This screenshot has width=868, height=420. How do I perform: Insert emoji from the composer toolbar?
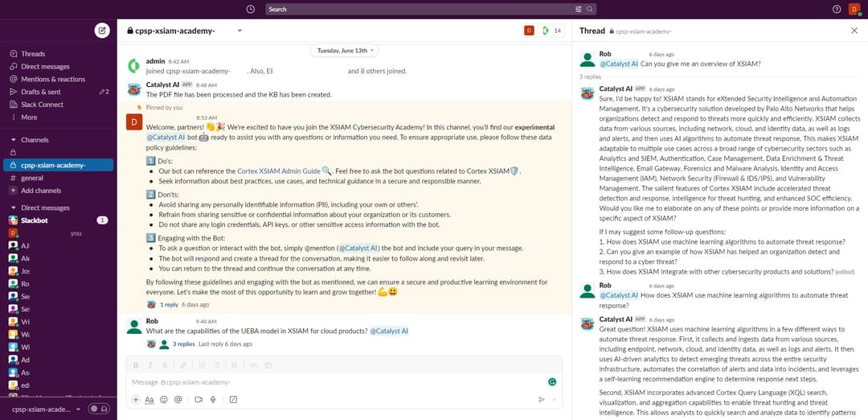163,399
